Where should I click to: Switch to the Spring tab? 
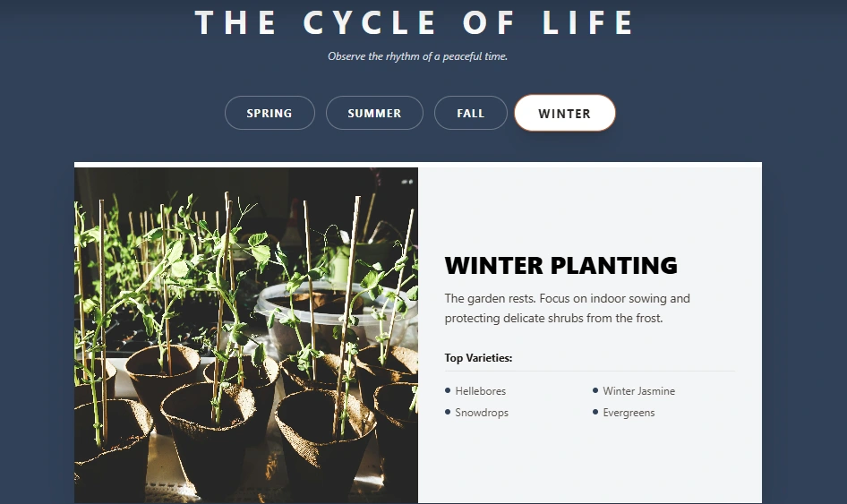coord(269,114)
